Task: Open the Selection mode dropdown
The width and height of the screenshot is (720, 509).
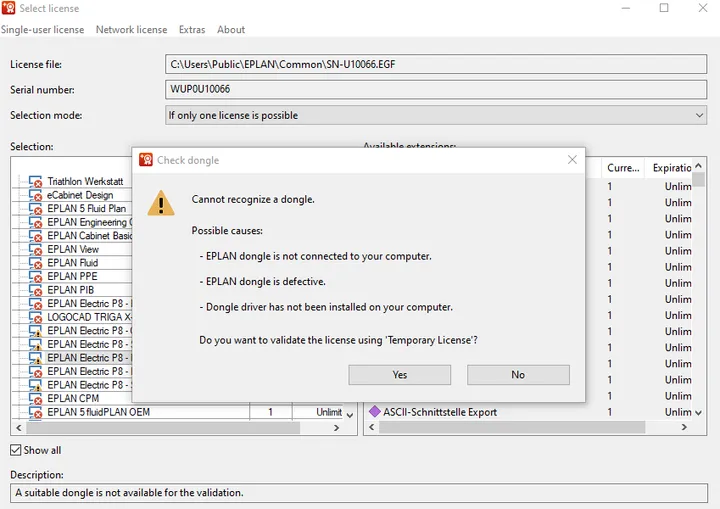Action: pyautogui.click(x=436, y=115)
